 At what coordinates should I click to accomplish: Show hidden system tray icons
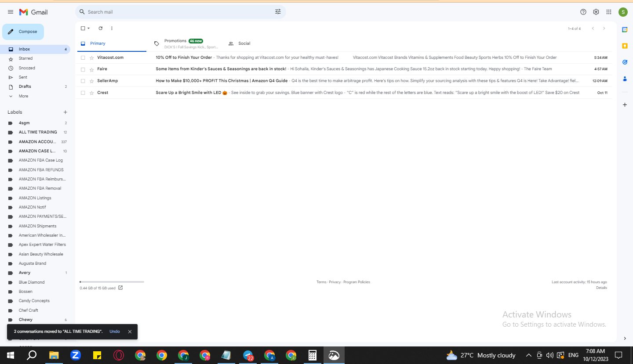(x=528, y=355)
